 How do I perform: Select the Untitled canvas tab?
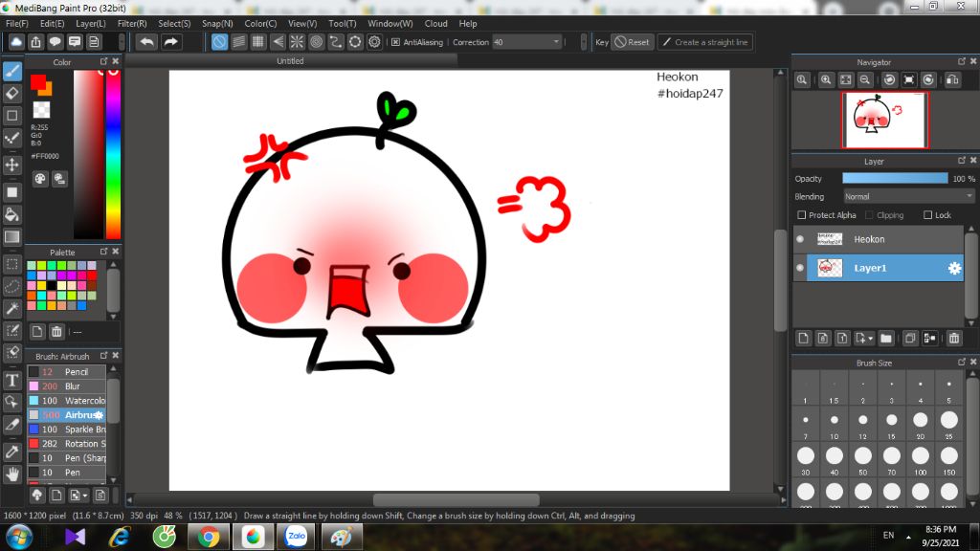[290, 61]
